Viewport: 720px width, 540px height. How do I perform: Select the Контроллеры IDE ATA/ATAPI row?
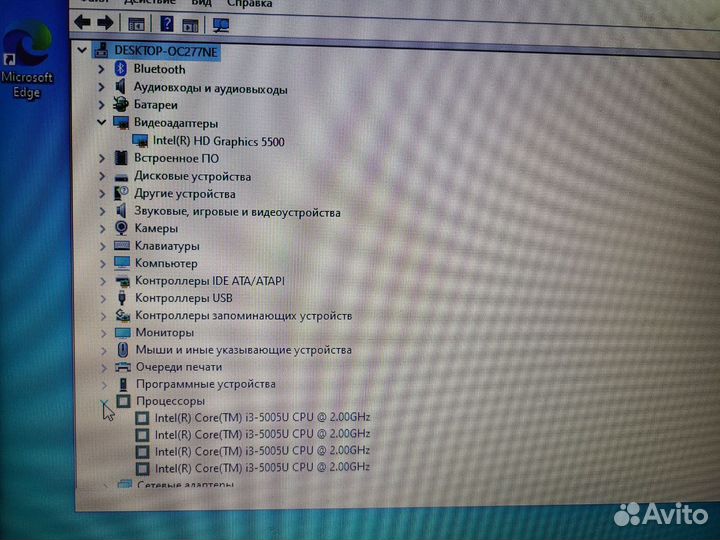pos(210,281)
